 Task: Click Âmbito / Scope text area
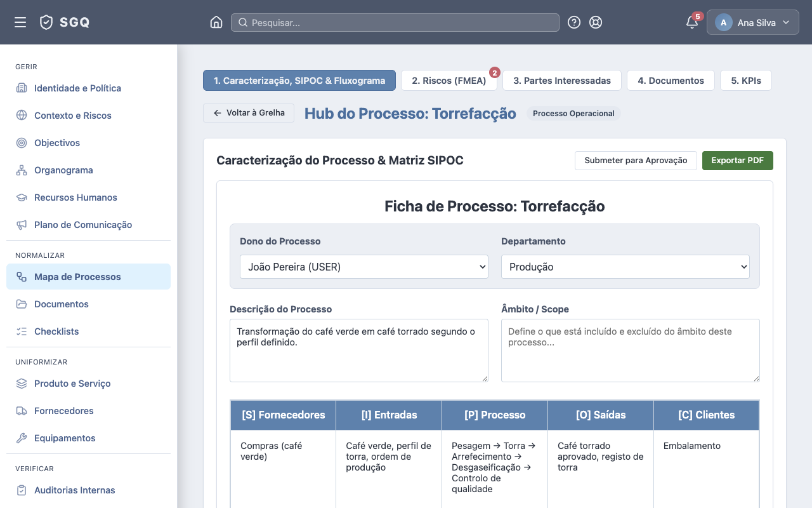(x=631, y=351)
